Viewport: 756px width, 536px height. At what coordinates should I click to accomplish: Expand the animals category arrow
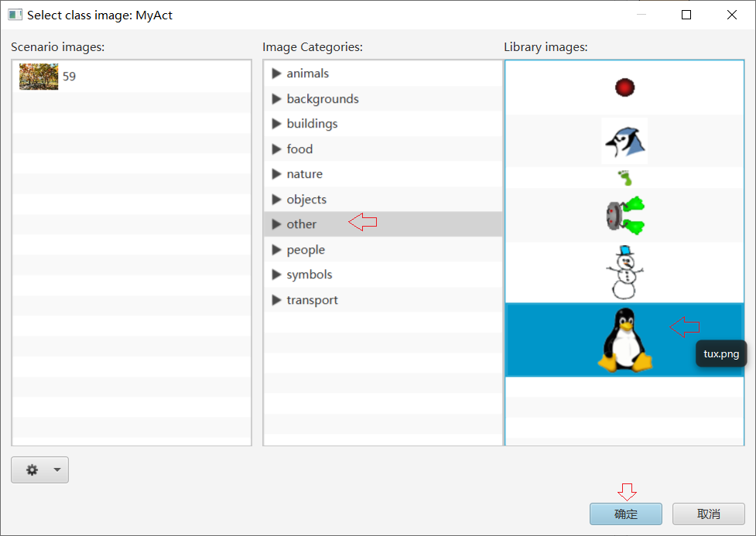point(276,73)
